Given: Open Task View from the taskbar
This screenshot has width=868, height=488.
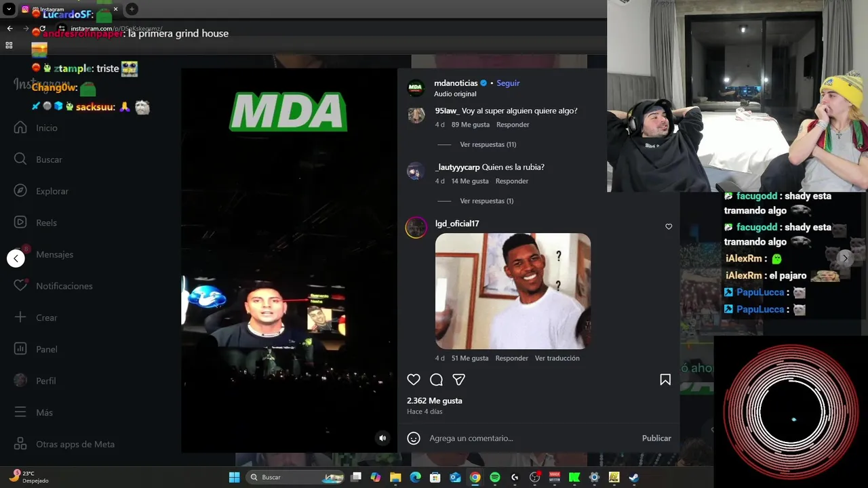Looking at the screenshot, I should point(356,477).
